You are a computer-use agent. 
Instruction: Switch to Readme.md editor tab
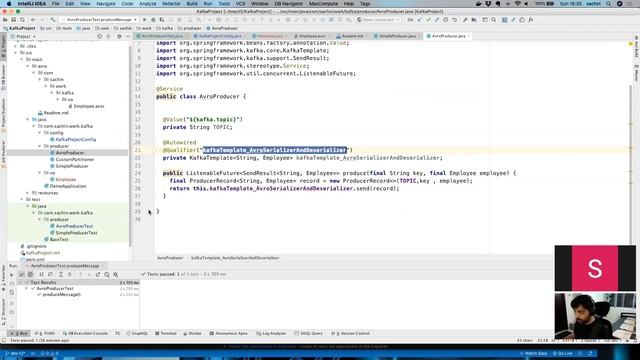coord(352,36)
